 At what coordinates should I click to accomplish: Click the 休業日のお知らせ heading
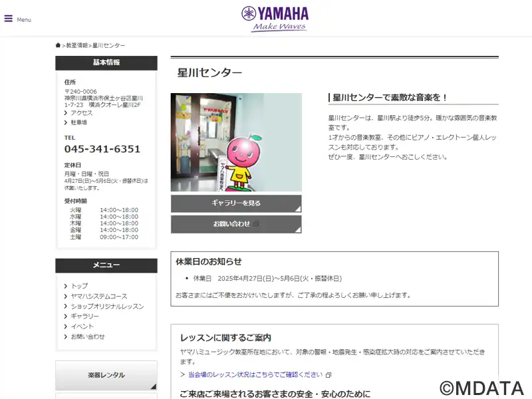click(x=209, y=261)
